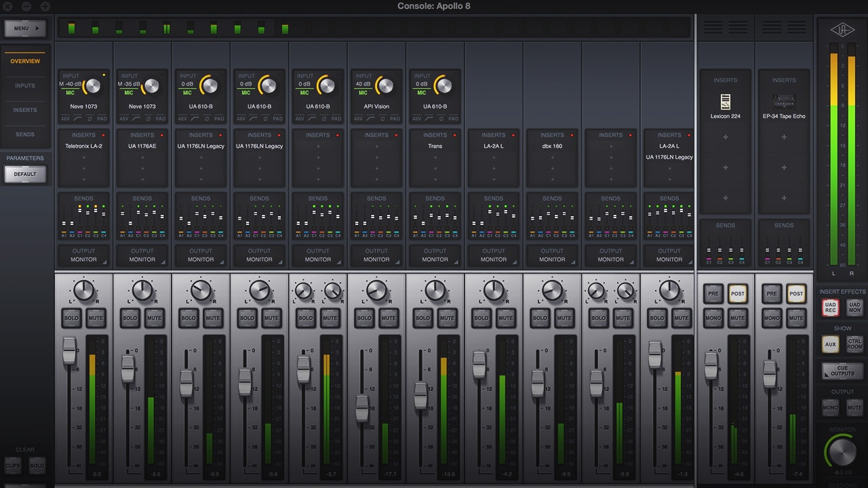Viewport: 868px width, 488px height.
Task: Set monitor OUTPUT to MONO
Action: (830, 407)
